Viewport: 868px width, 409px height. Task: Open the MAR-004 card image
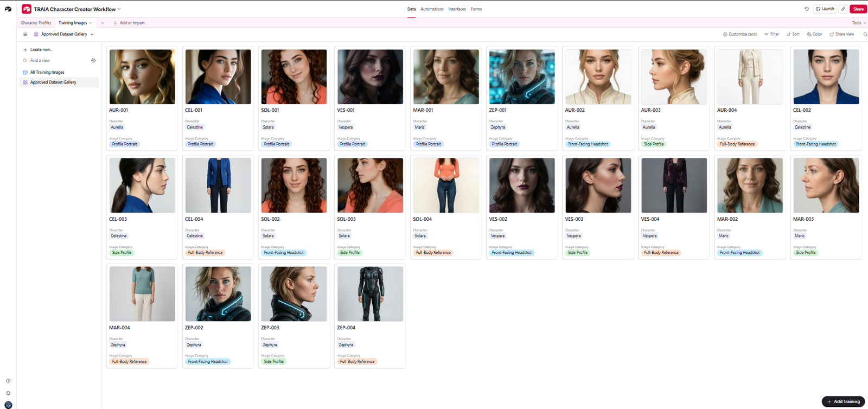pyautogui.click(x=142, y=294)
